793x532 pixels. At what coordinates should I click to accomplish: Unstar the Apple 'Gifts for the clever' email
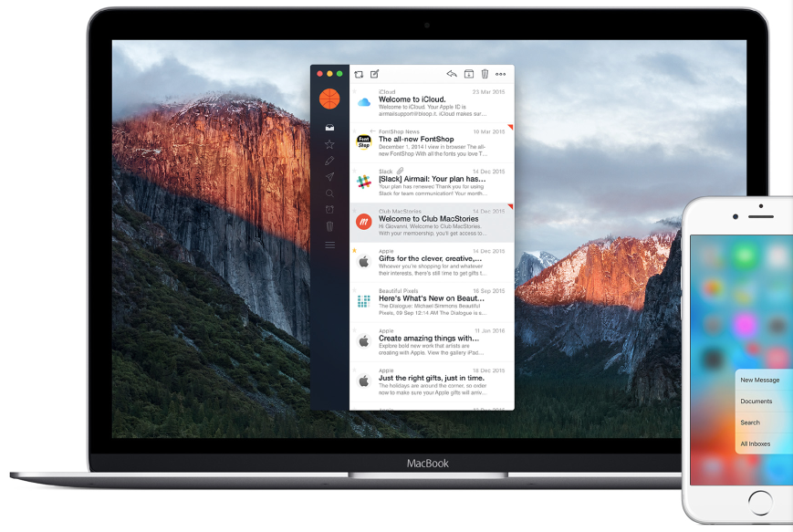(x=355, y=250)
